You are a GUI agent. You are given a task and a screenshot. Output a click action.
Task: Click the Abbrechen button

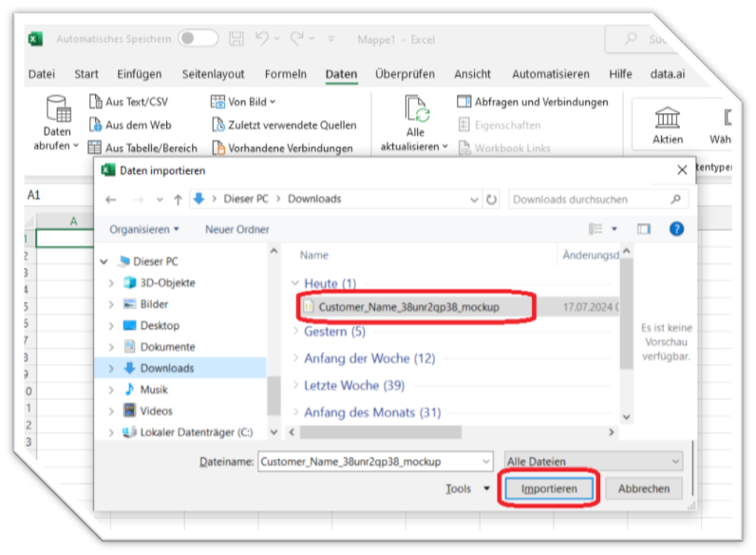click(644, 488)
